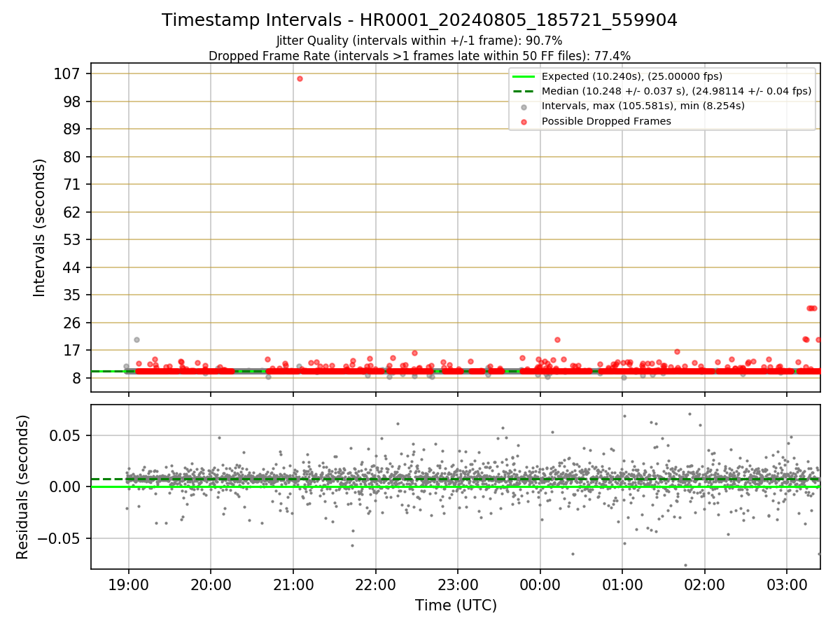Click the red outlier point near 105 seconds

[300, 78]
